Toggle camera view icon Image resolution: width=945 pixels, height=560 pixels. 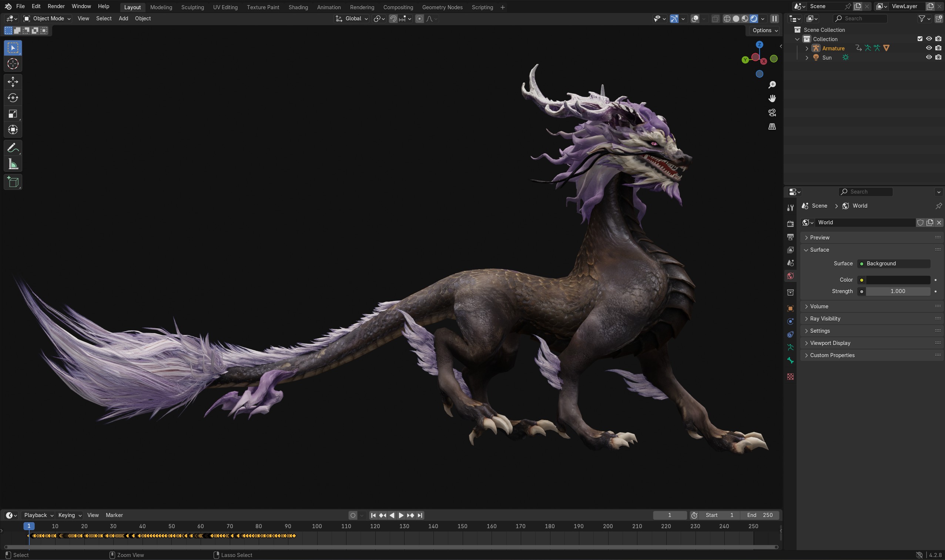click(772, 113)
